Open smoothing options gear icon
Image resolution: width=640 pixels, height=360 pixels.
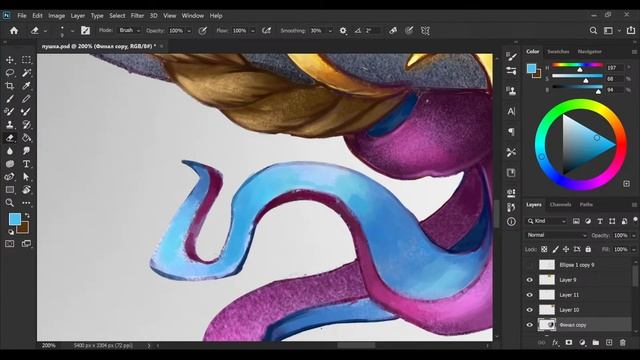point(343,31)
